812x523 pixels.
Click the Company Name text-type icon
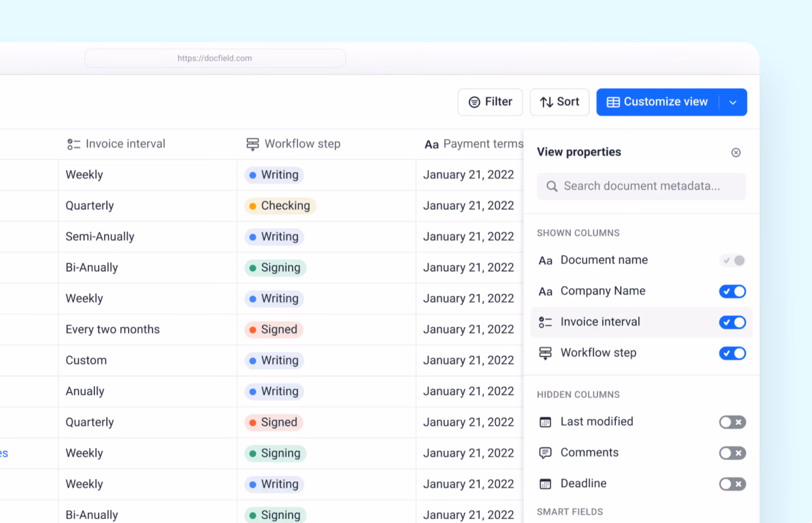pyautogui.click(x=545, y=292)
